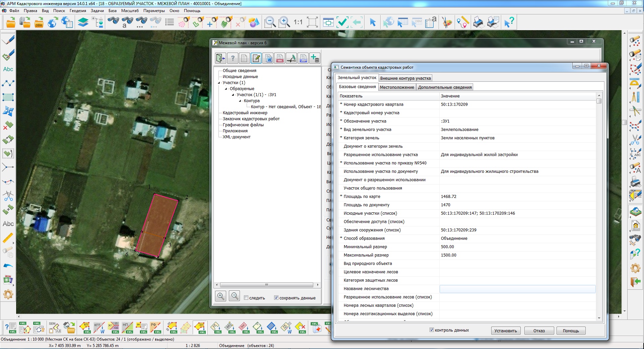The height and width of the screenshot is (349, 644).
Task: Collapse the 'Контура' tree node
Action: [240, 101]
